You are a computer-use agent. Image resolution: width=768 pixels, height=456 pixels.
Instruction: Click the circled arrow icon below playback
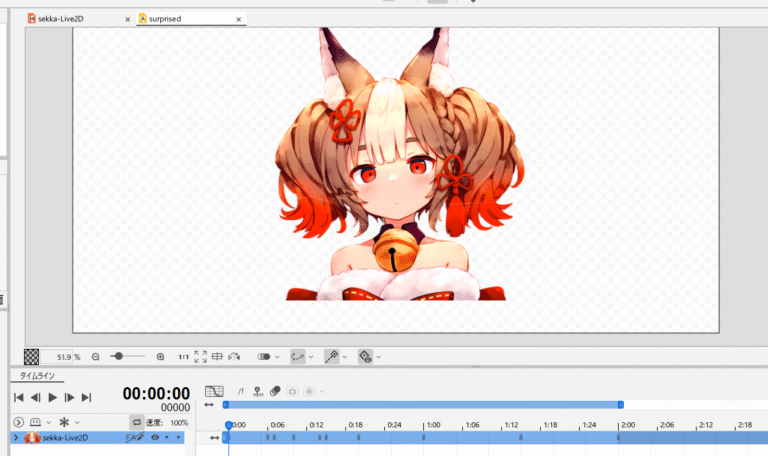[19, 422]
